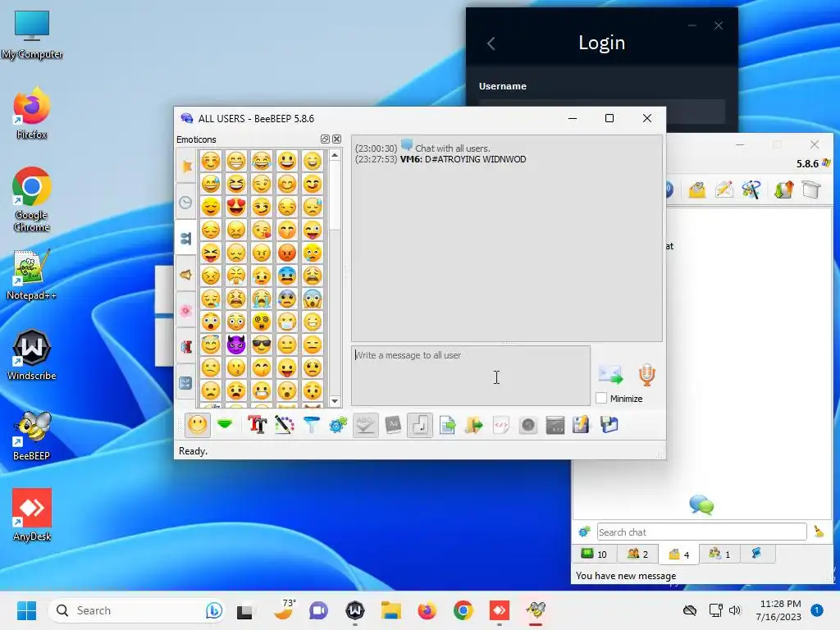
Task: Click the trash bin icon in main toolbar
Action: click(811, 189)
